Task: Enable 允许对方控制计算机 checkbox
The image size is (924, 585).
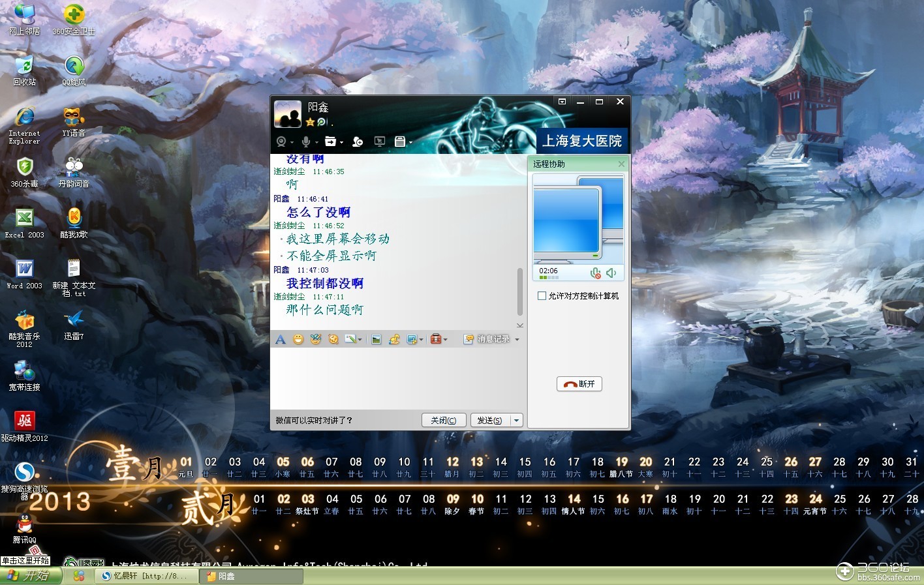Action: (x=542, y=295)
